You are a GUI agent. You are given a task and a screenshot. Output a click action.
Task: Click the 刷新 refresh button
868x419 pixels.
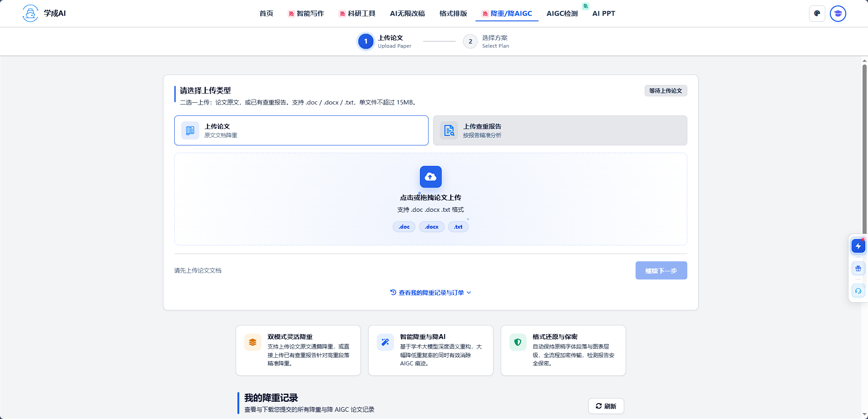tap(607, 406)
